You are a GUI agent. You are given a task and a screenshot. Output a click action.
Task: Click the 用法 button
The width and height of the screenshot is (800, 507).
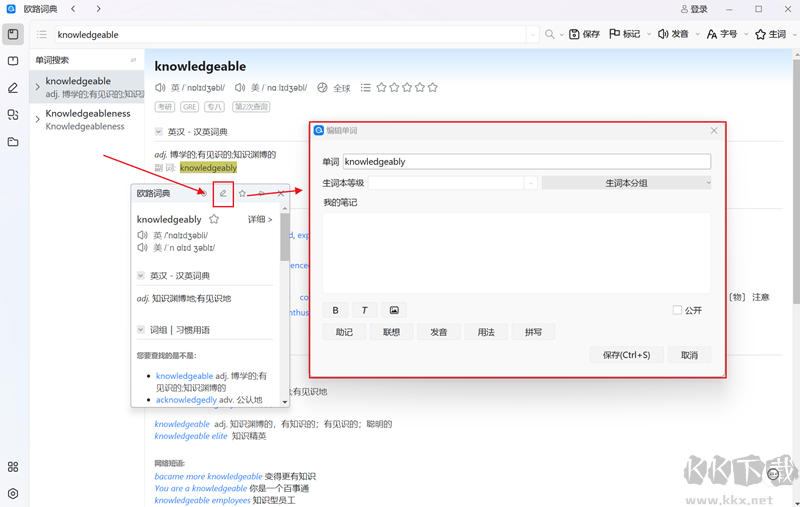486,332
